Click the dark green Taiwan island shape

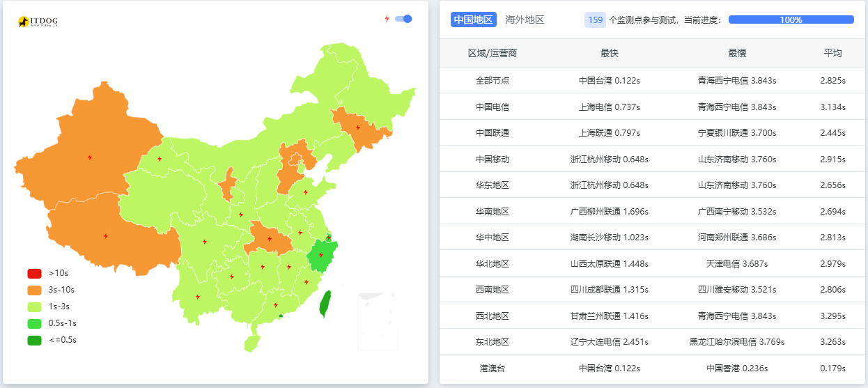[x=324, y=304]
